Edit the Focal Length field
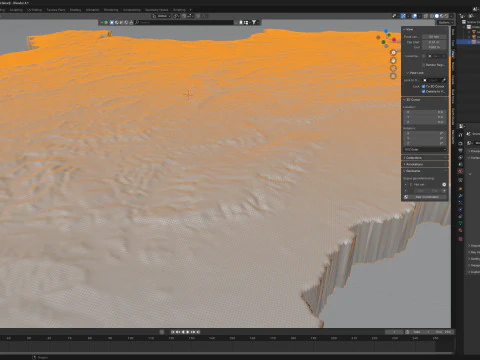The width and height of the screenshot is (480, 360). [x=434, y=37]
